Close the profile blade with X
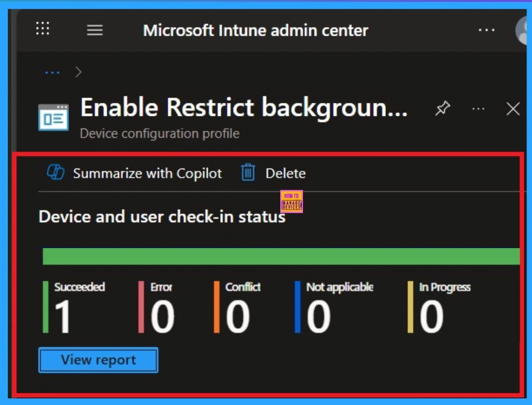 pos(513,109)
